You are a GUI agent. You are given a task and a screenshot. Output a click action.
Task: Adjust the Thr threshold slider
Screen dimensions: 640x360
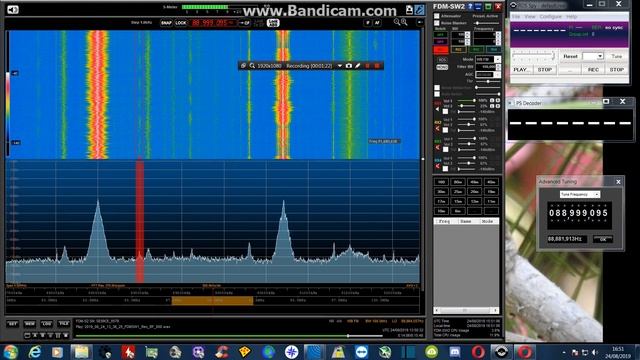tap(487, 82)
